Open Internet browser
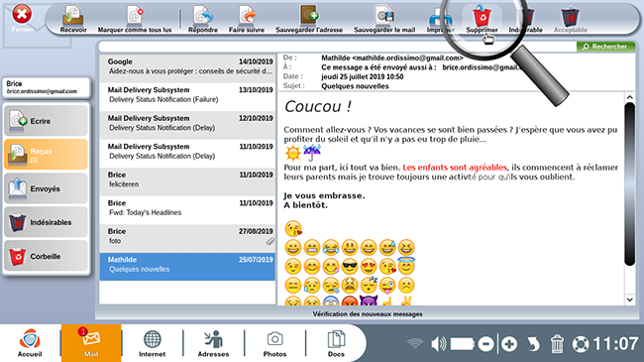Screen dimensions: 644x362 [152, 343]
